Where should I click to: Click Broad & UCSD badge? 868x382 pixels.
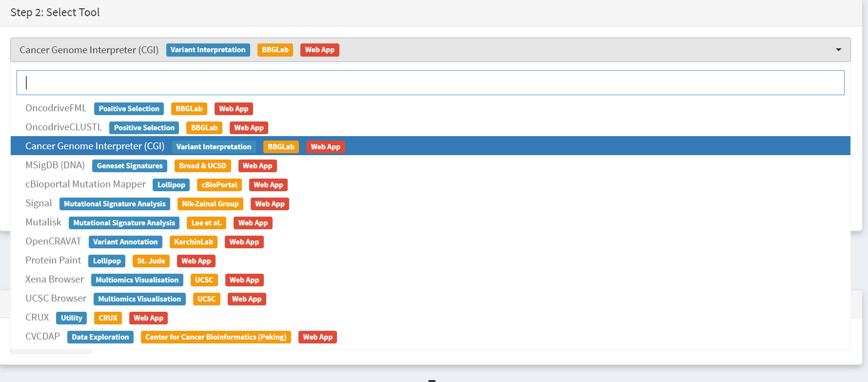(x=202, y=166)
